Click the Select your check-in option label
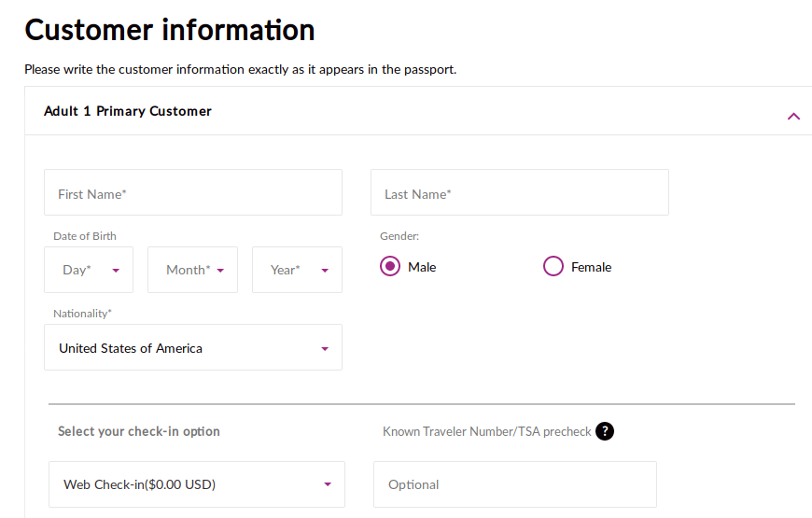 click(139, 431)
